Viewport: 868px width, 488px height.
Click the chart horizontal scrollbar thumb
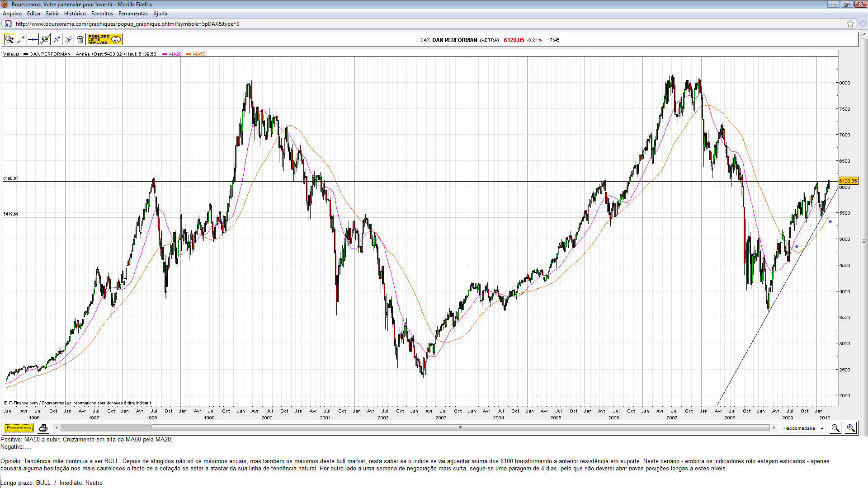[460, 427]
